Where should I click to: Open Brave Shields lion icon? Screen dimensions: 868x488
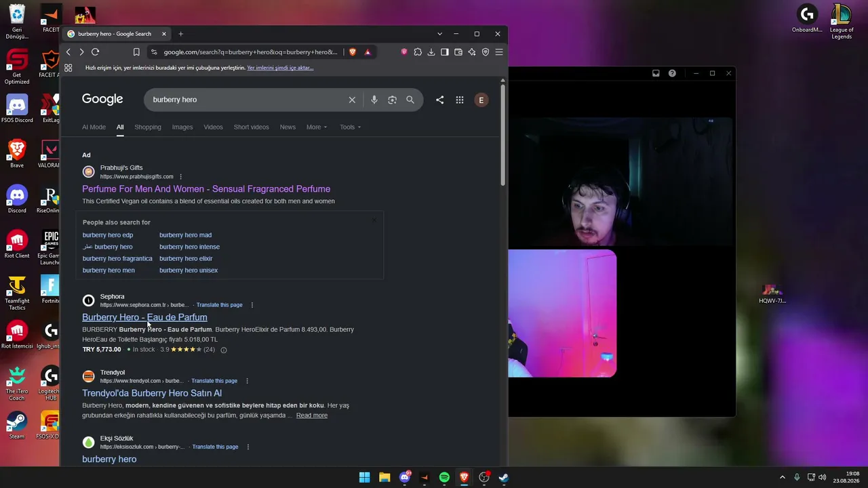click(x=353, y=52)
